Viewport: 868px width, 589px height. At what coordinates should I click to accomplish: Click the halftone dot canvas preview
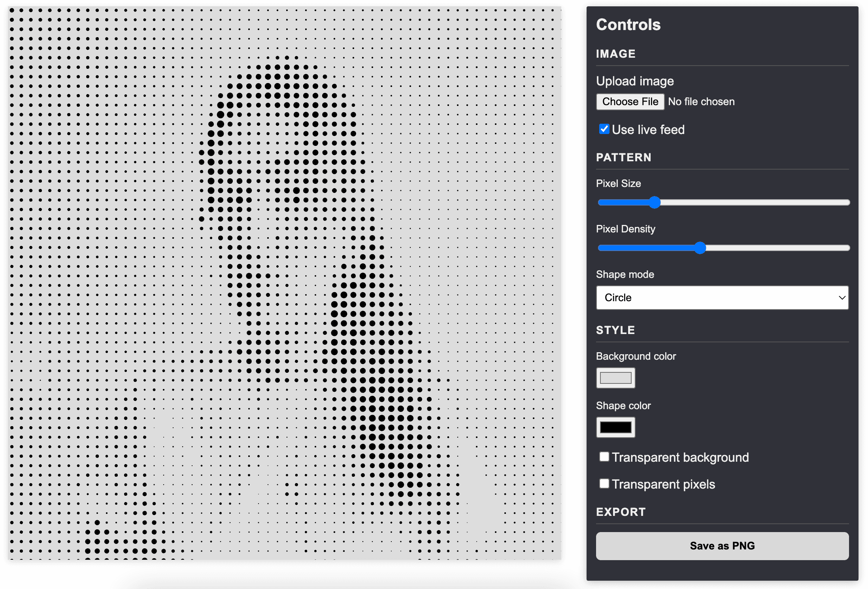point(285,283)
